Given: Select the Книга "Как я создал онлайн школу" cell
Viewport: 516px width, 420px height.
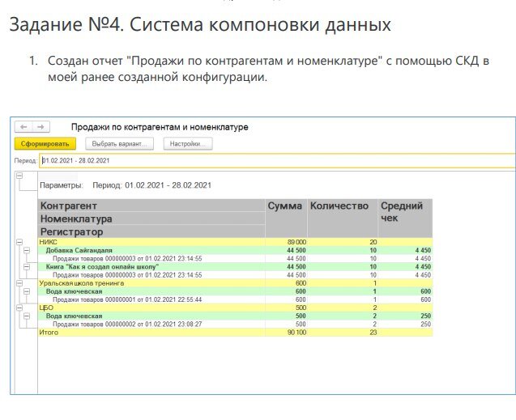Looking at the screenshot, I should pyautogui.click(x=151, y=267).
